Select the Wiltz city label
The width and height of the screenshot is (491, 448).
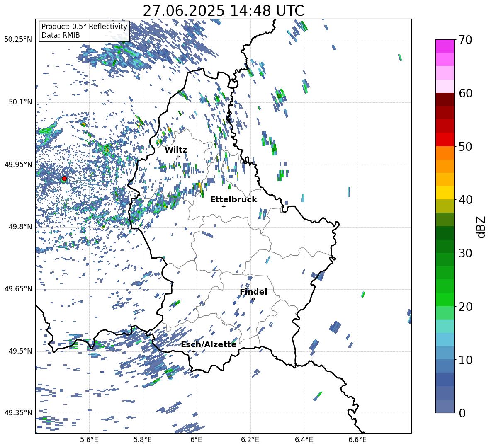point(176,150)
